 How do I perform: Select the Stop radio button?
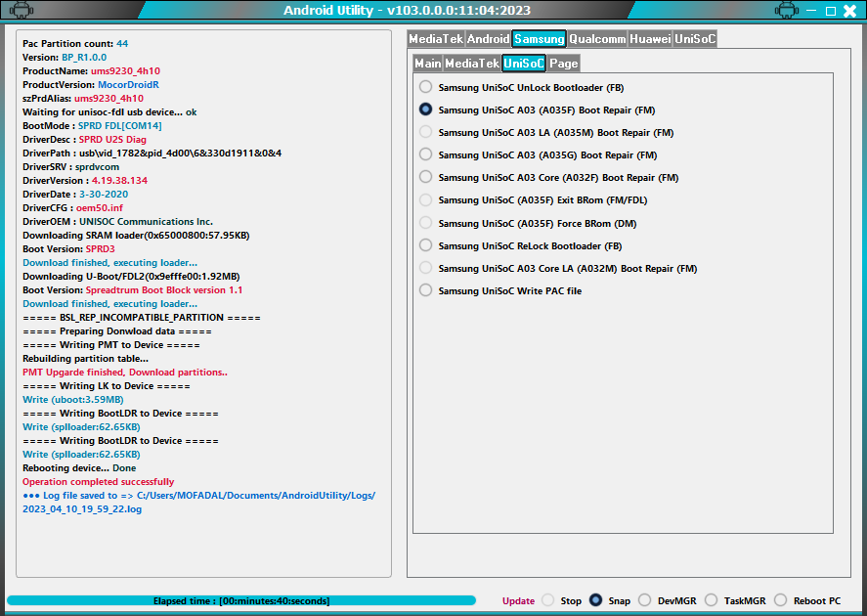pyautogui.click(x=548, y=600)
